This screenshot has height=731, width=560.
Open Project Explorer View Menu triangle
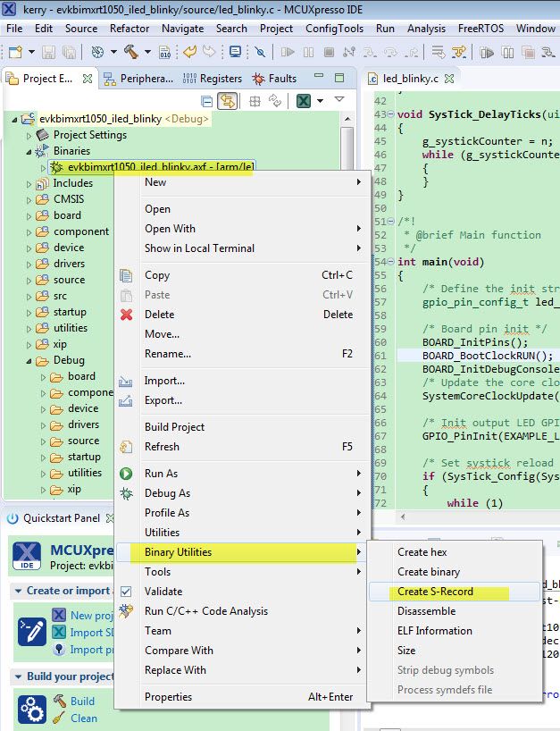click(x=339, y=99)
